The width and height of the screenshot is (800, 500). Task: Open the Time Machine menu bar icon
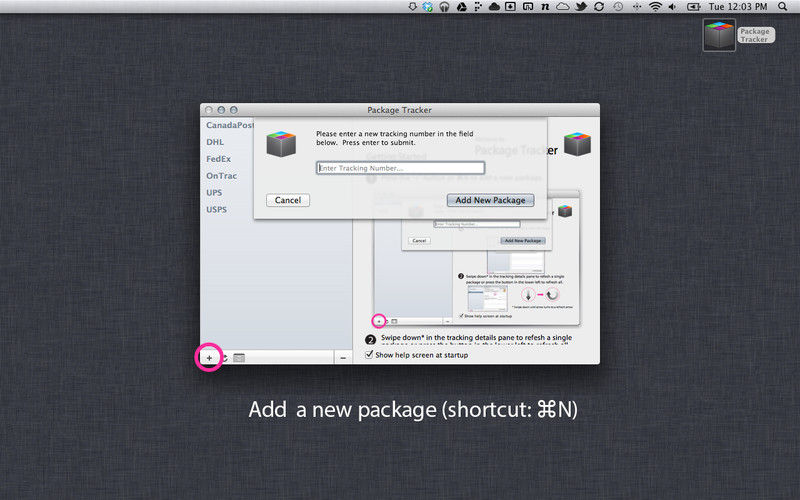pos(618,7)
